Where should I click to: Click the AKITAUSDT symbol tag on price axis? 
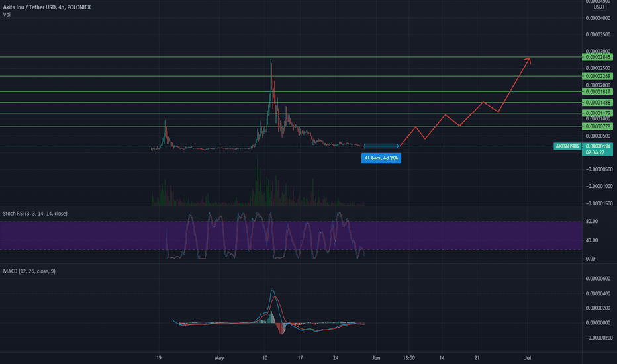(x=567, y=146)
